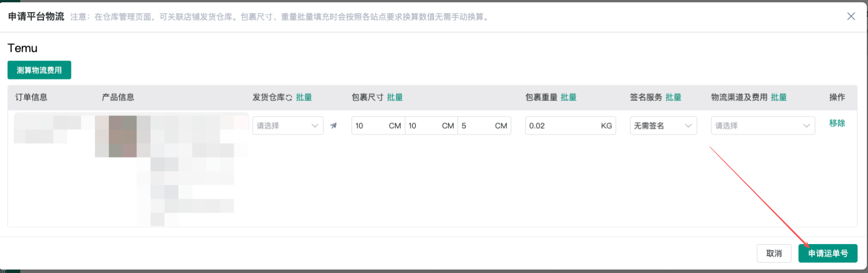Click 批量 next to 发货仓库
868x273 pixels.
(304, 97)
